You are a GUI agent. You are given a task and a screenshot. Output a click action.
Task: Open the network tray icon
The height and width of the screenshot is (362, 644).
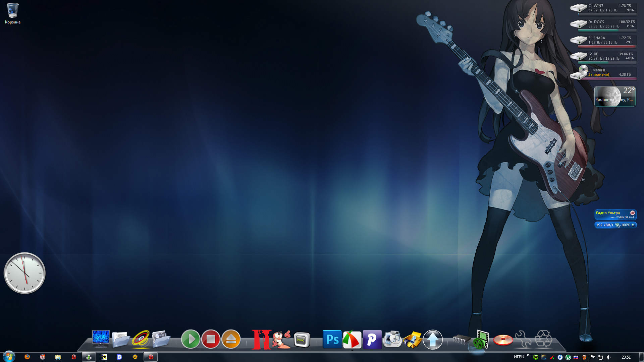tap(600, 357)
